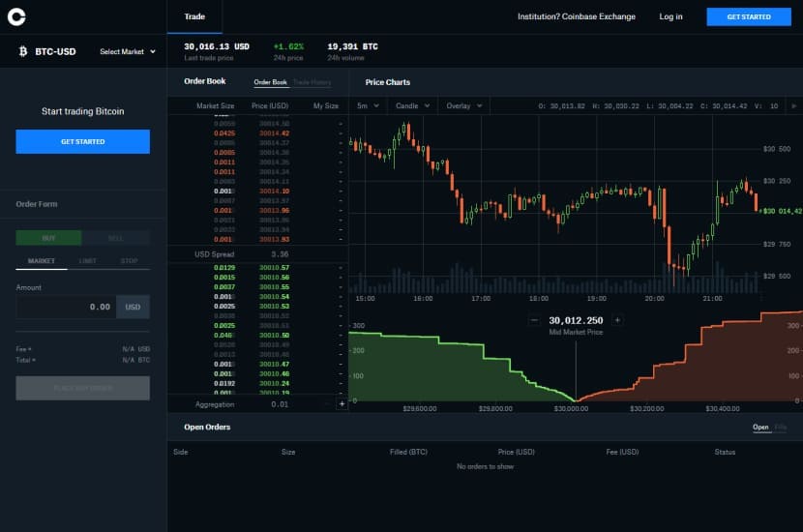Image resolution: width=803 pixels, height=532 pixels.
Task: Click the Price (USD) order book column header
Action: click(270, 106)
